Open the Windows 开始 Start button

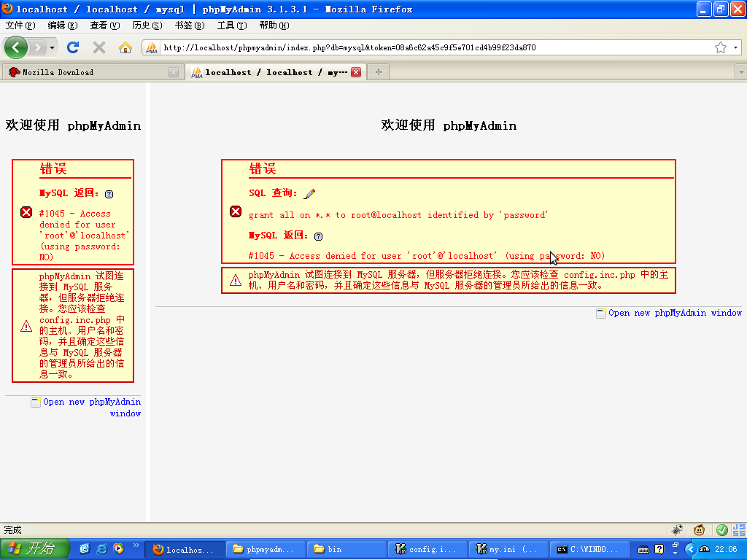click(35, 549)
